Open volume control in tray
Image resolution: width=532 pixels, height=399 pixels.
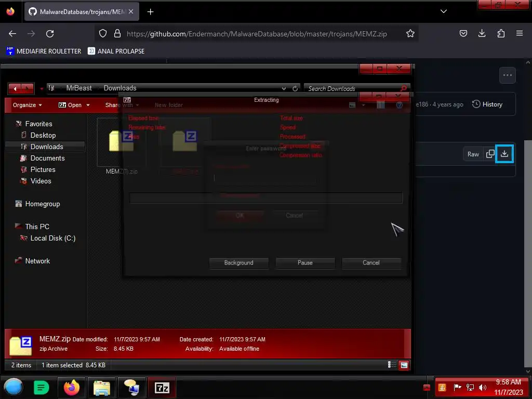(483, 388)
